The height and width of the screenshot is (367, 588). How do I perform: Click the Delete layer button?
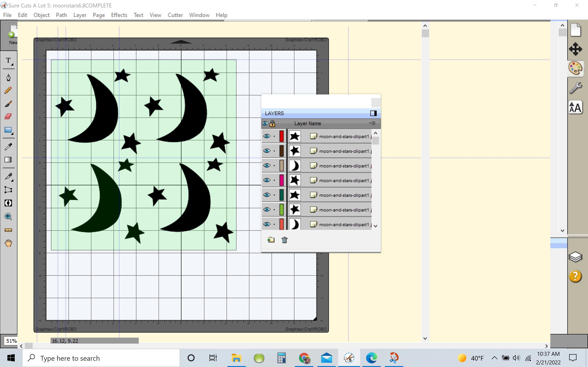click(285, 240)
